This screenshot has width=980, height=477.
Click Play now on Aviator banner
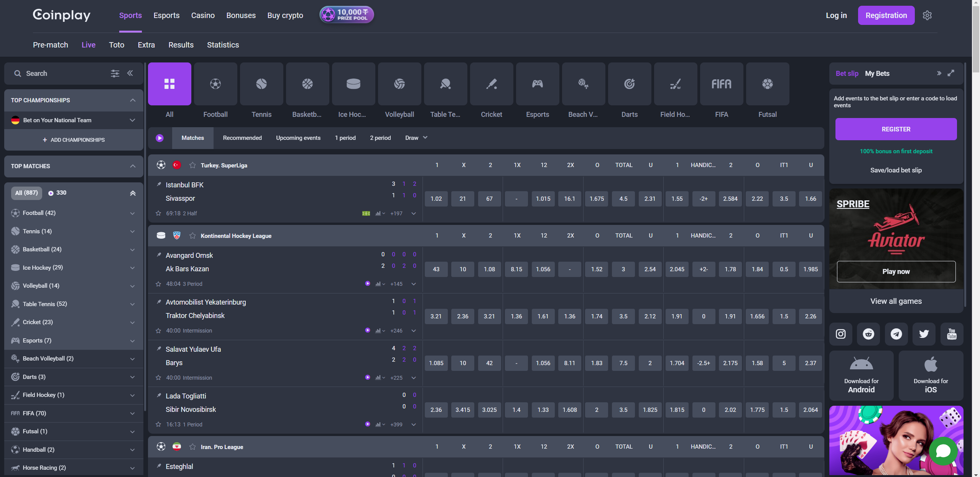[896, 272]
